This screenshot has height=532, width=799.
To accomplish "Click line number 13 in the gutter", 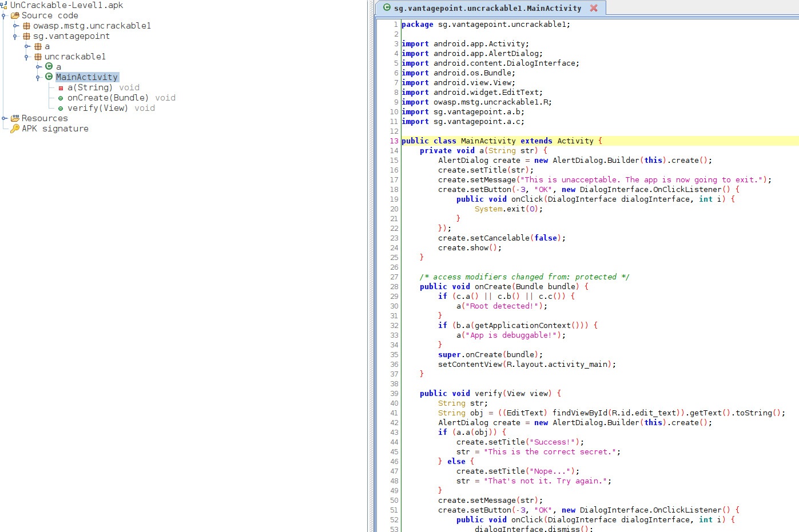I will (394, 141).
